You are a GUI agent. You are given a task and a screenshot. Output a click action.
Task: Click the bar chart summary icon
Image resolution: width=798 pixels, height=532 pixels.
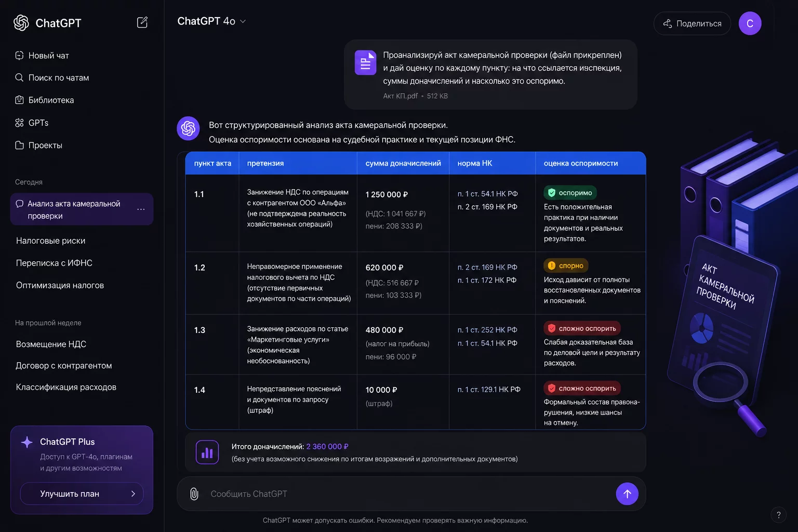pos(207,453)
